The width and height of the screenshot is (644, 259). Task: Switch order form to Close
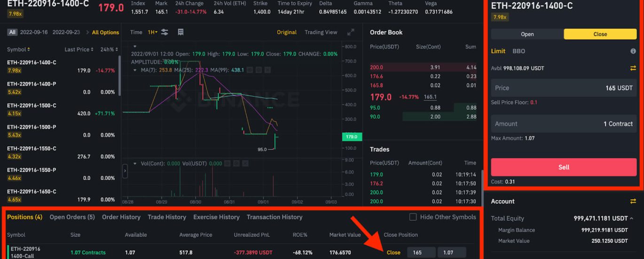tap(600, 34)
